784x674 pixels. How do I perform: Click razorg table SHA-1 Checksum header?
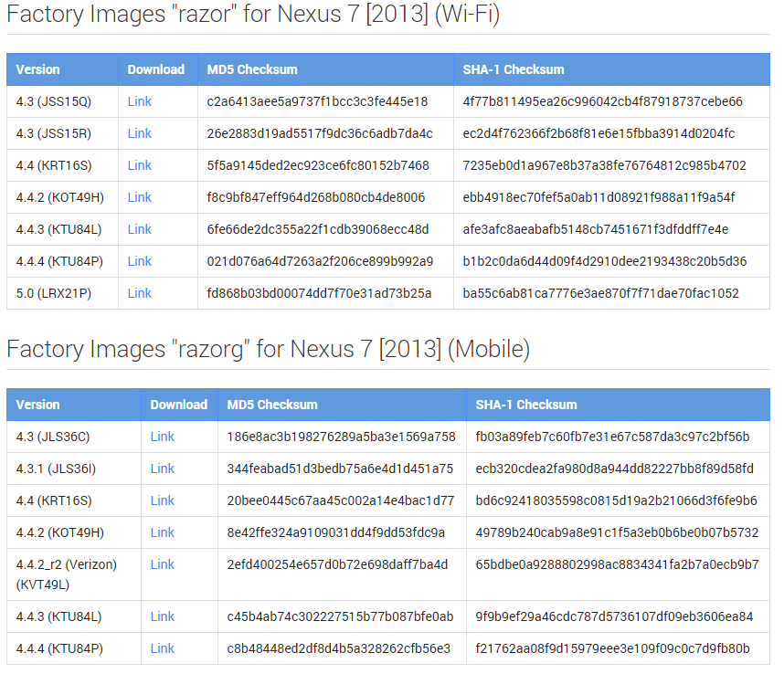click(x=526, y=405)
